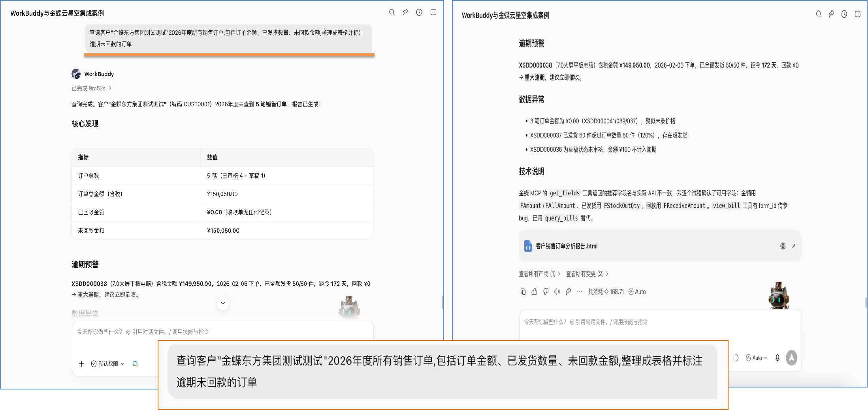Click the share arrow icon in right window header
This screenshot has width=868, height=410.
click(831, 14)
